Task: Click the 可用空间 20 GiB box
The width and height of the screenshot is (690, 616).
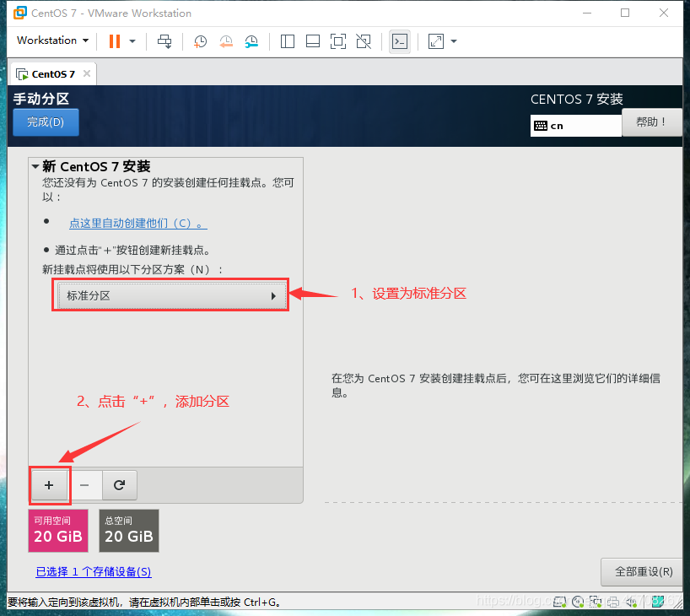Action: tap(58, 531)
